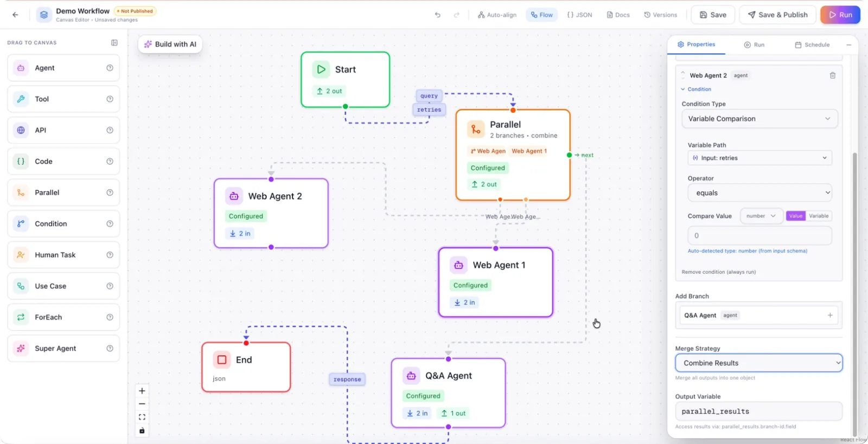Click the Human Task person icon
This screenshot has width=868, height=444.
[x=21, y=255]
